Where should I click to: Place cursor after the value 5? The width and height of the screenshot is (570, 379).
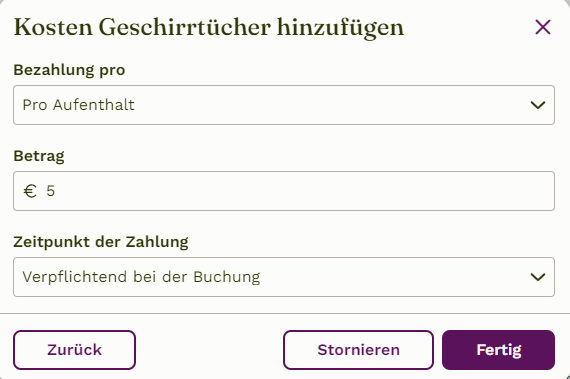click(55, 191)
